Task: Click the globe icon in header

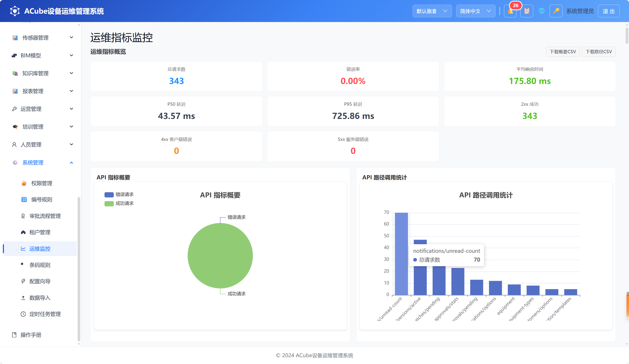Action: (x=541, y=11)
